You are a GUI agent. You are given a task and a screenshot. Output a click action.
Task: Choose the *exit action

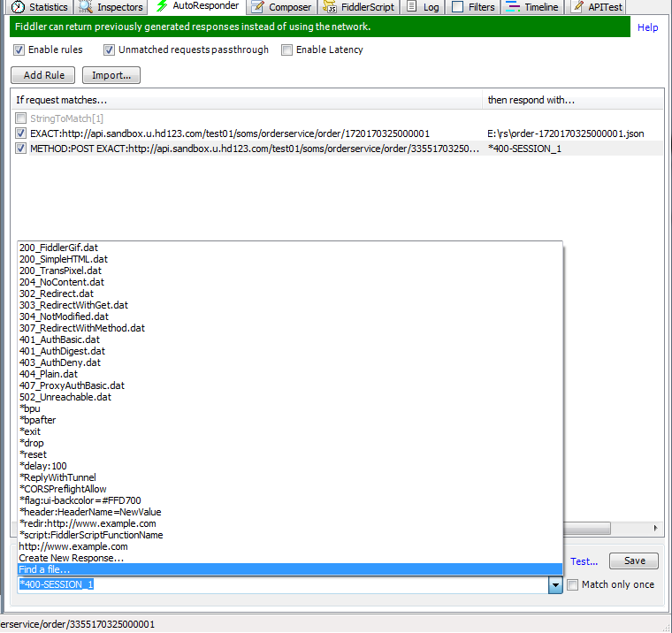(x=290, y=431)
